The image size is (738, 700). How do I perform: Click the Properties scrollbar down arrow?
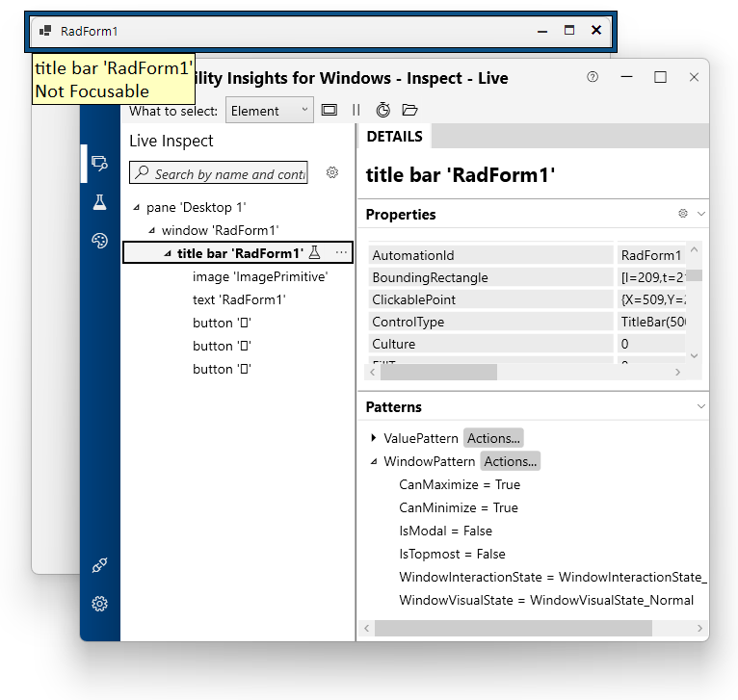(x=695, y=355)
